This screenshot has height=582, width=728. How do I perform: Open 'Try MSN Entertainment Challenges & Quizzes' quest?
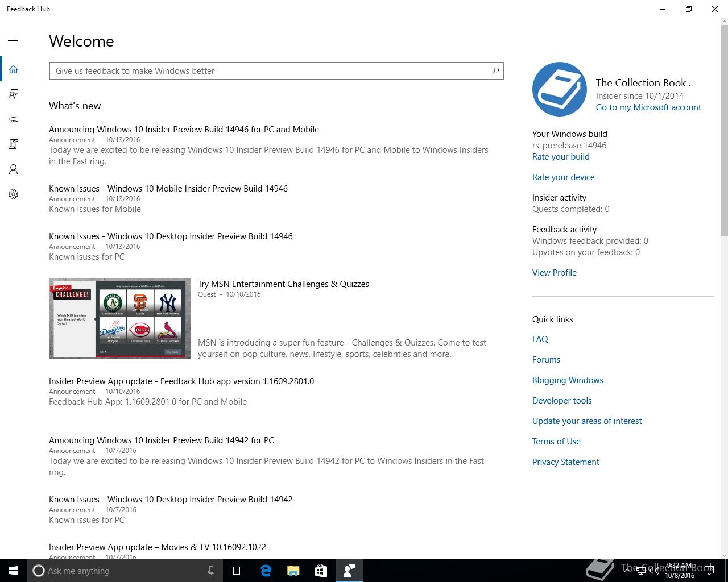(x=283, y=284)
